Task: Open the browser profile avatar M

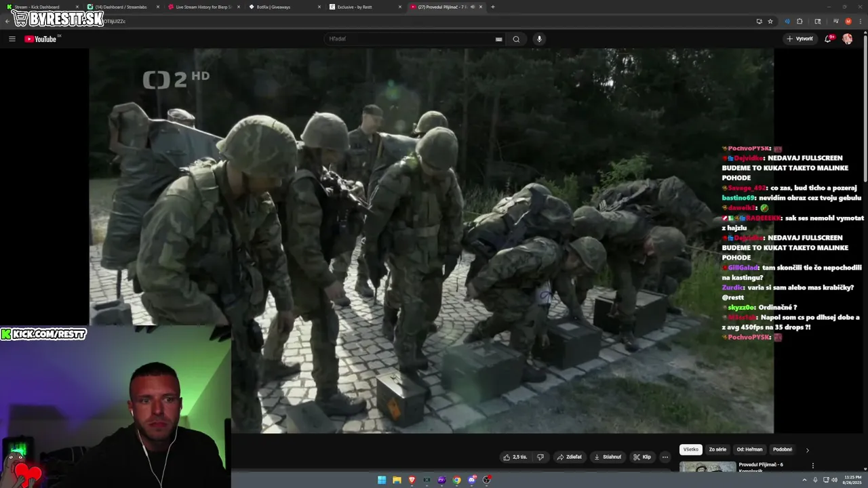Action: point(848,21)
